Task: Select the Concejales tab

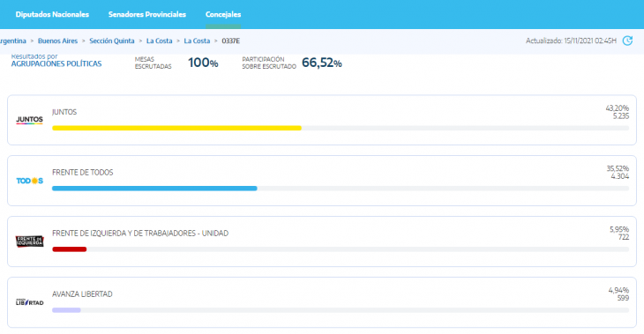Action: 223,14
